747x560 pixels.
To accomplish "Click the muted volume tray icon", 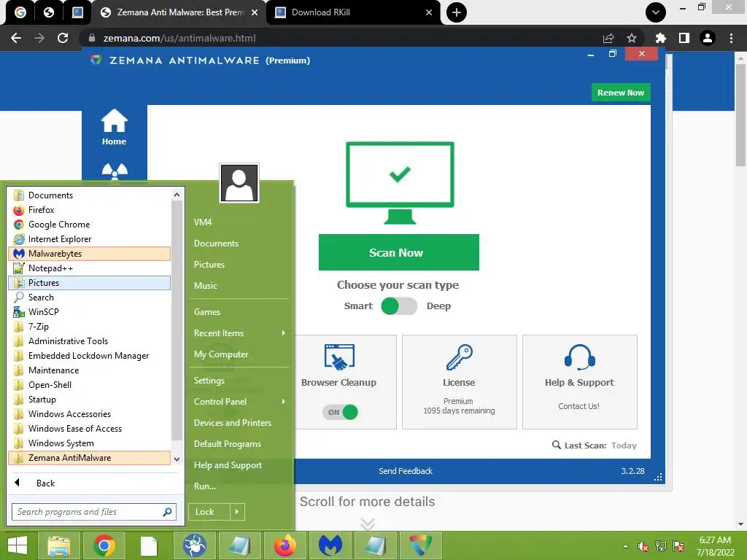I will pos(643,547).
